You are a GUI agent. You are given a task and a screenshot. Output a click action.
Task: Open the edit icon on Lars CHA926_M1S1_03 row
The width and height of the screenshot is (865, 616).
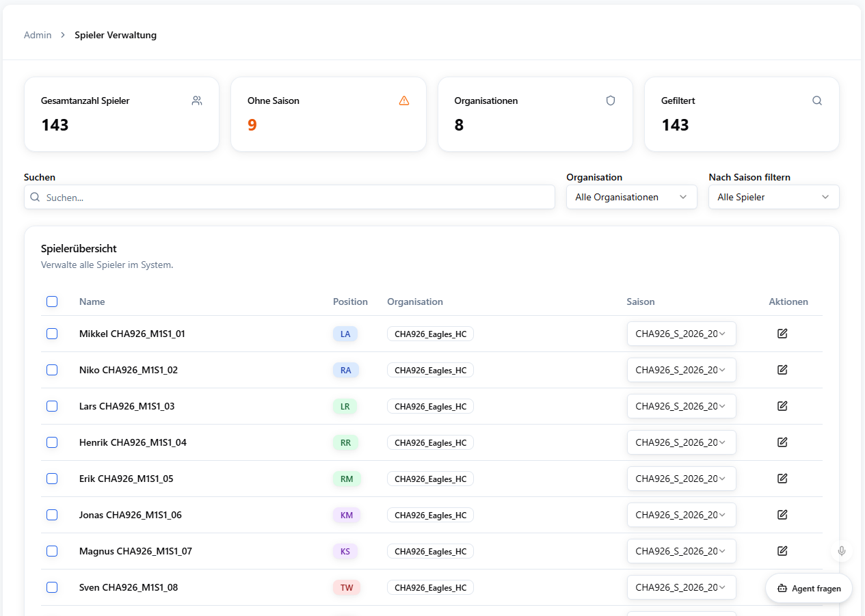point(782,406)
